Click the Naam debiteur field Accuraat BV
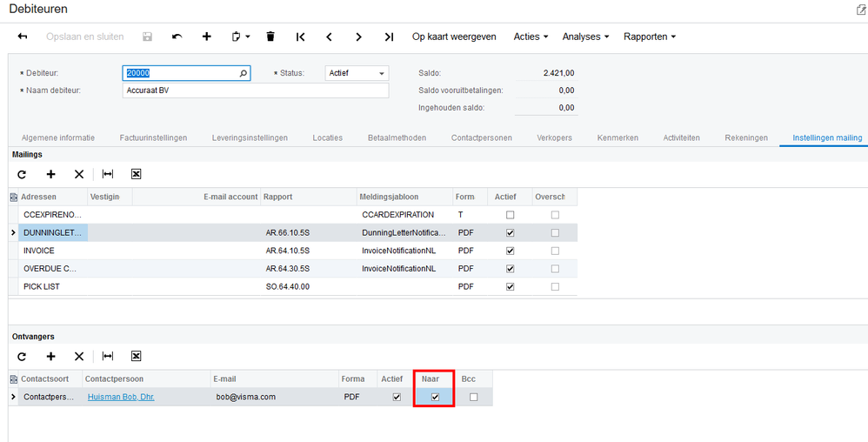 pyautogui.click(x=256, y=90)
